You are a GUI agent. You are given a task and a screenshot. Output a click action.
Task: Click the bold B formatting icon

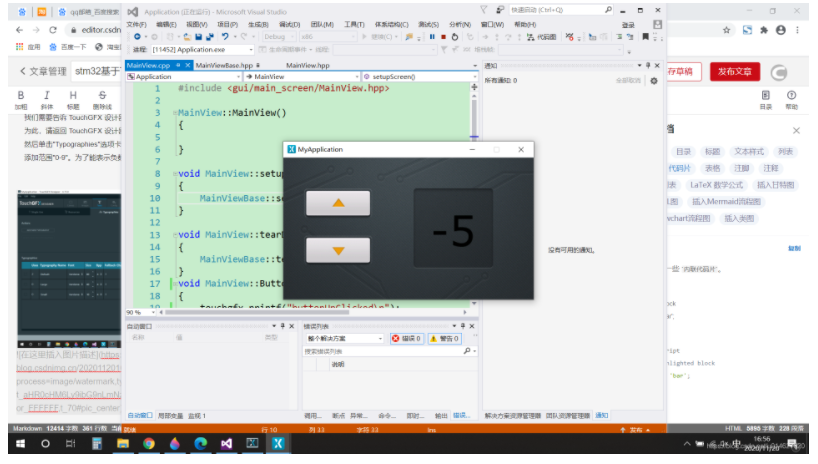point(21,94)
